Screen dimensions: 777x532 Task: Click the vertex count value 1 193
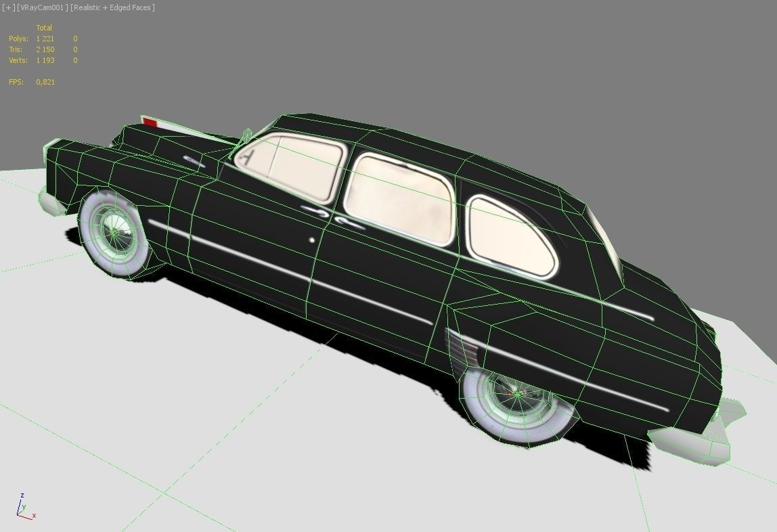45,60
